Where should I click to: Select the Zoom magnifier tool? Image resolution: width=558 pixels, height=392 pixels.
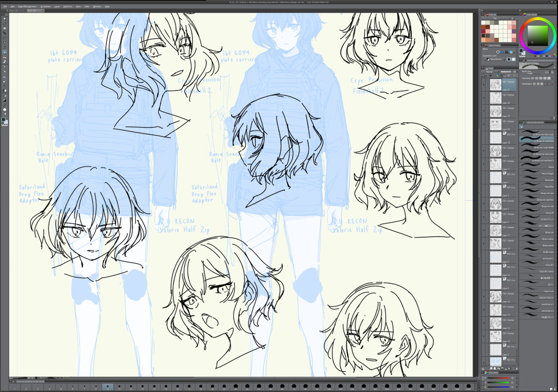(x=4, y=19)
